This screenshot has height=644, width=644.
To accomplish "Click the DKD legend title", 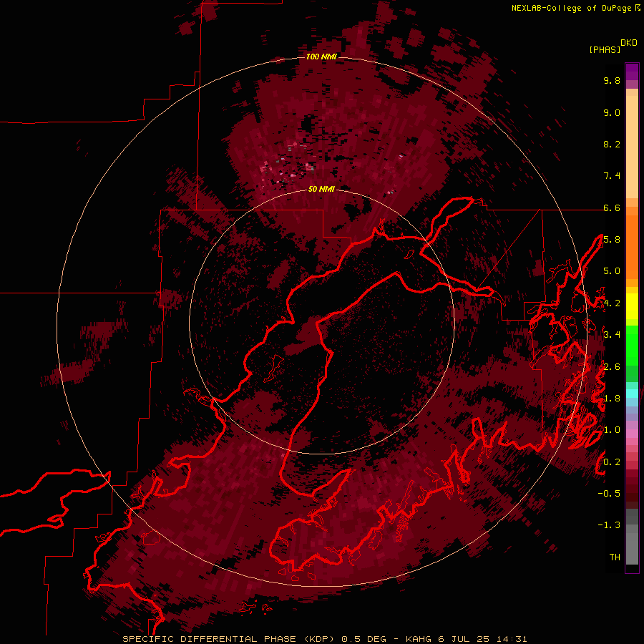I will click(x=629, y=43).
